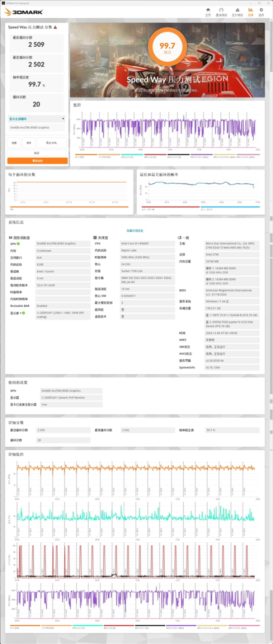This screenshot has width=273, height=644.
Task: Click the Raptor Lake code name value
Action: [147, 250]
